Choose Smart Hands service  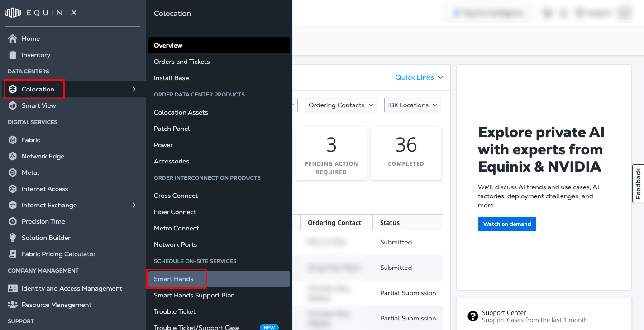point(219,279)
